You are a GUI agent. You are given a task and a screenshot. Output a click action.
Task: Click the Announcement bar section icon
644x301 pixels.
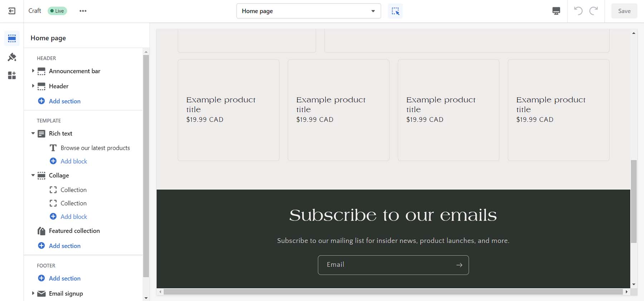pyautogui.click(x=42, y=71)
